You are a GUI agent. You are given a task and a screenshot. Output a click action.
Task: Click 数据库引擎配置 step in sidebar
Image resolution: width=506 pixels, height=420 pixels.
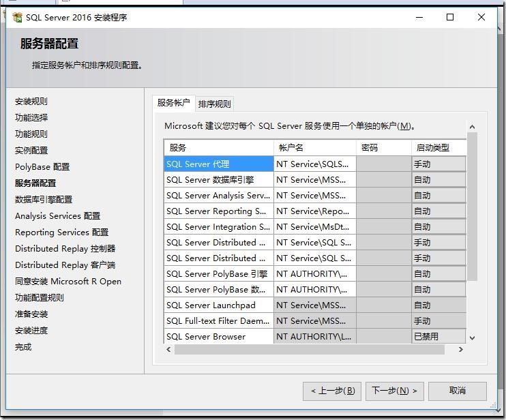click(x=44, y=200)
